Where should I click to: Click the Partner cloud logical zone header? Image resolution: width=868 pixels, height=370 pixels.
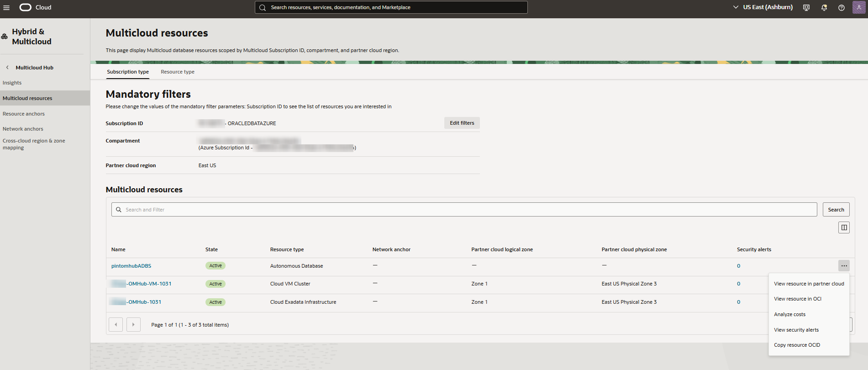pos(502,249)
